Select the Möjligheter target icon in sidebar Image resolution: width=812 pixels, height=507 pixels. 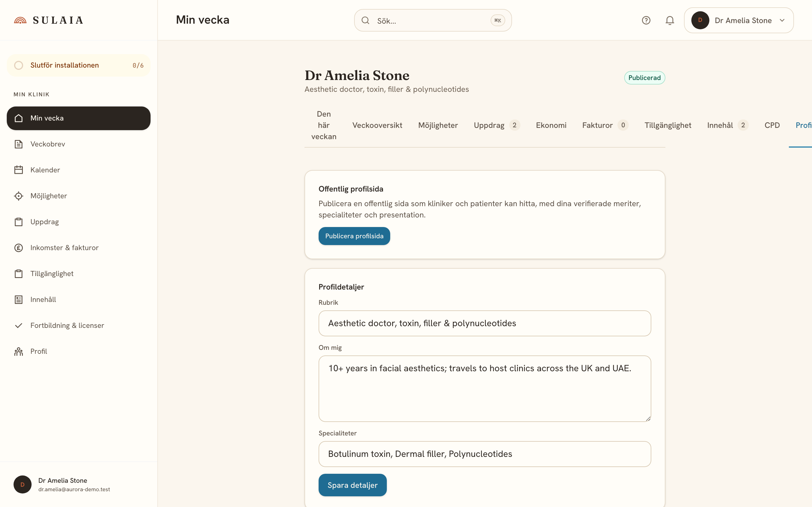pyautogui.click(x=18, y=196)
